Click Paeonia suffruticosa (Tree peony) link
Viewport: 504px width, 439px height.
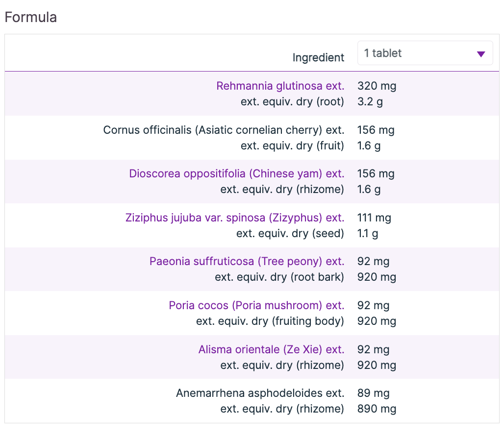(247, 262)
